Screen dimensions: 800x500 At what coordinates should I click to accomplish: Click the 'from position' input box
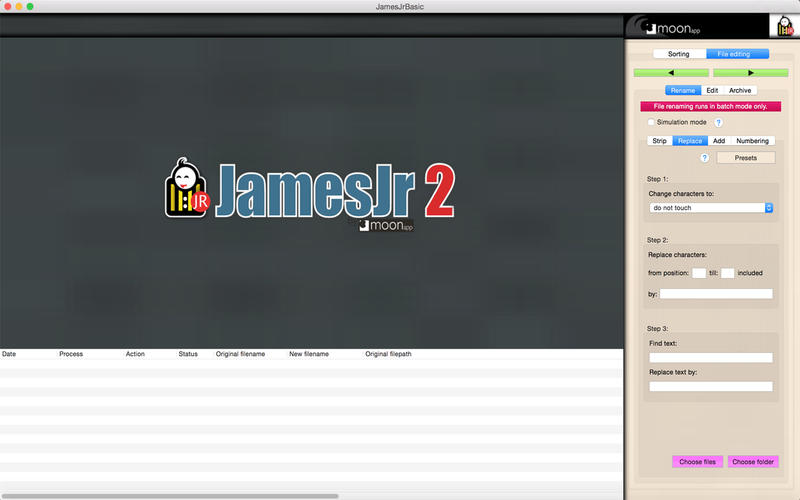(698, 273)
